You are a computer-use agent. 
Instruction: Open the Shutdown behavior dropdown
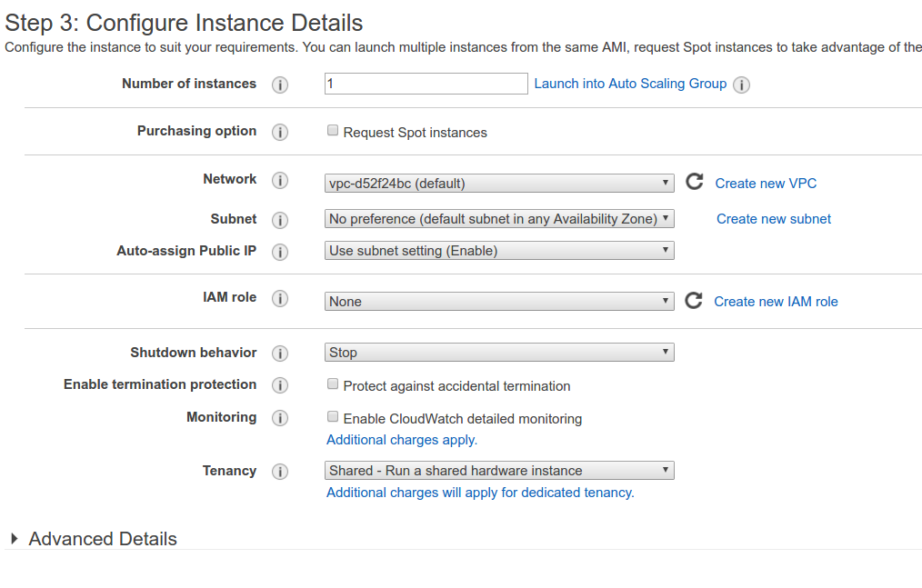coord(499,353)
